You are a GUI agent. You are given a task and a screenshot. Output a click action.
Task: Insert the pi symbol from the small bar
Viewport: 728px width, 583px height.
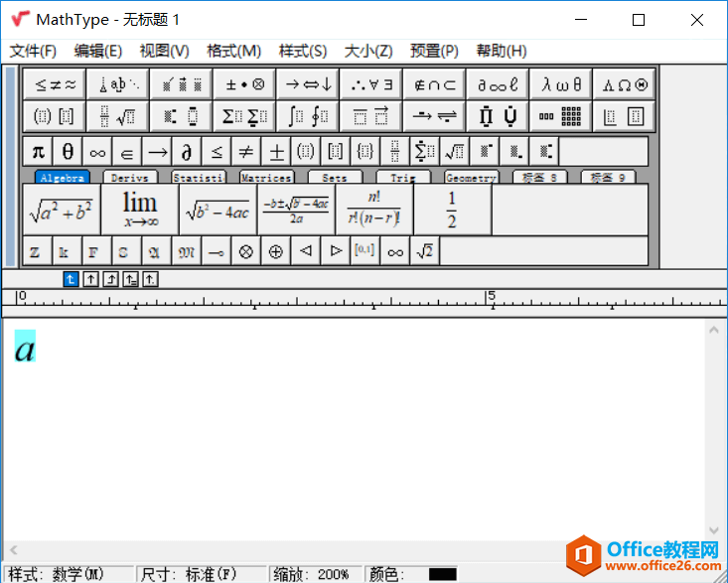[x=38, y=151]
